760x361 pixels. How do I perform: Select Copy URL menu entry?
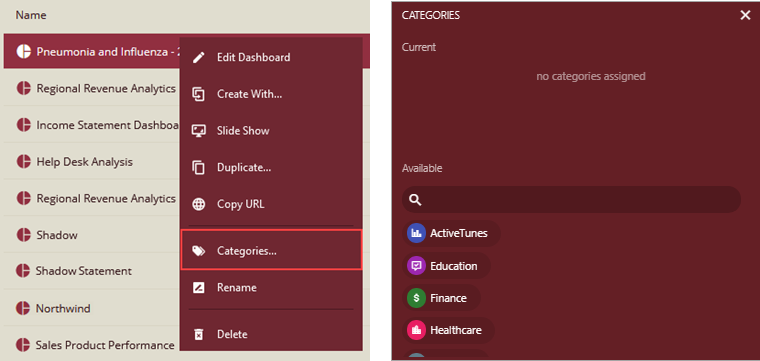click(x=271, y=204)
